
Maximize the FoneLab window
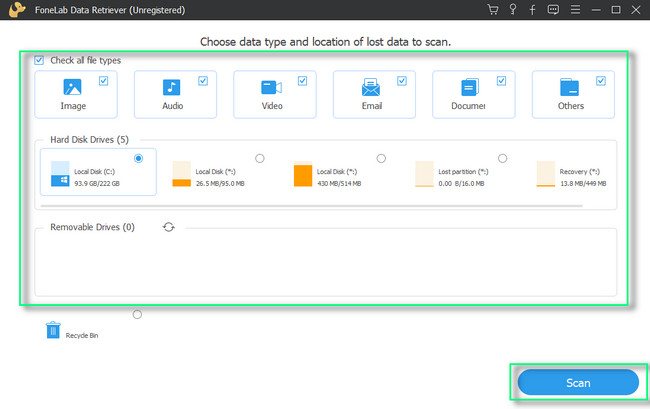point(616,10)
